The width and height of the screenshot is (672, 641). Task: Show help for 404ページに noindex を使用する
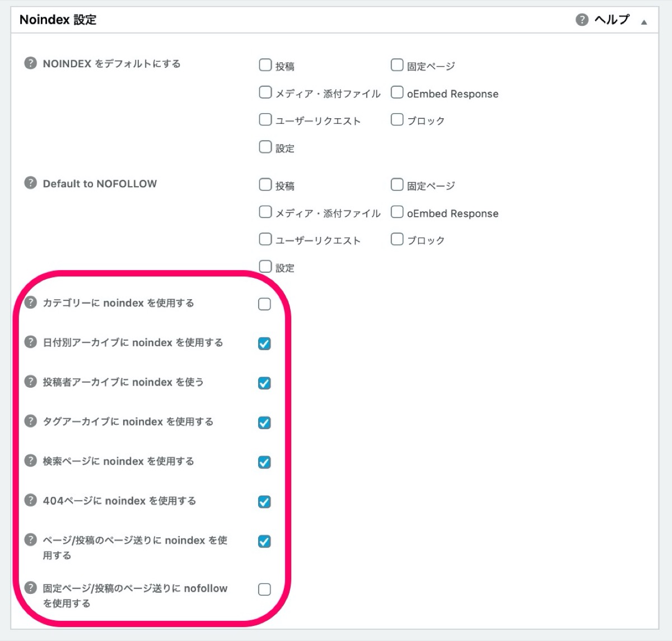click(30, 500)
